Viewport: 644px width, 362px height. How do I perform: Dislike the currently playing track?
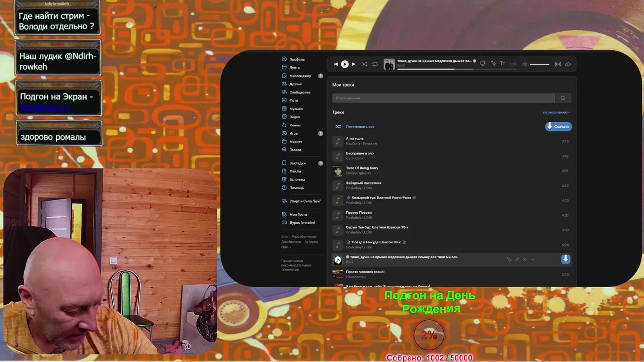click(482, 64)
